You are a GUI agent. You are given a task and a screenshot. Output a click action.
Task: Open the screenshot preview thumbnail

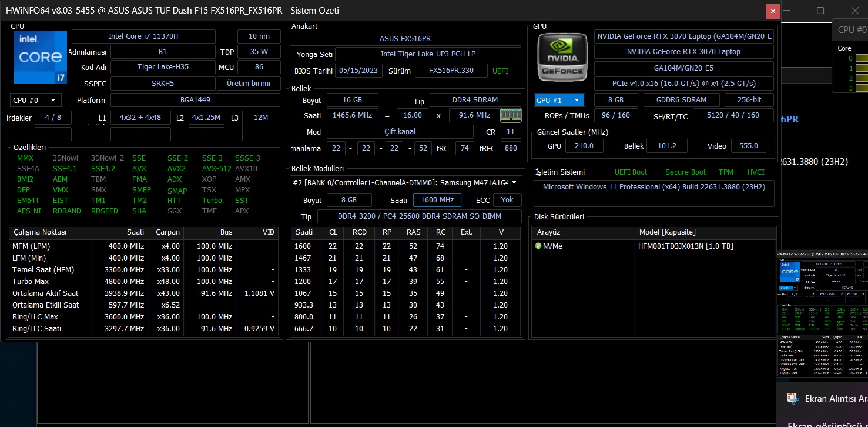[x=822, y=315]
